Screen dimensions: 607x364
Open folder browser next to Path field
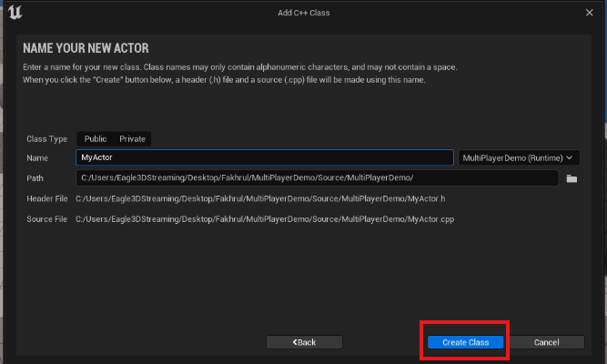572,178
